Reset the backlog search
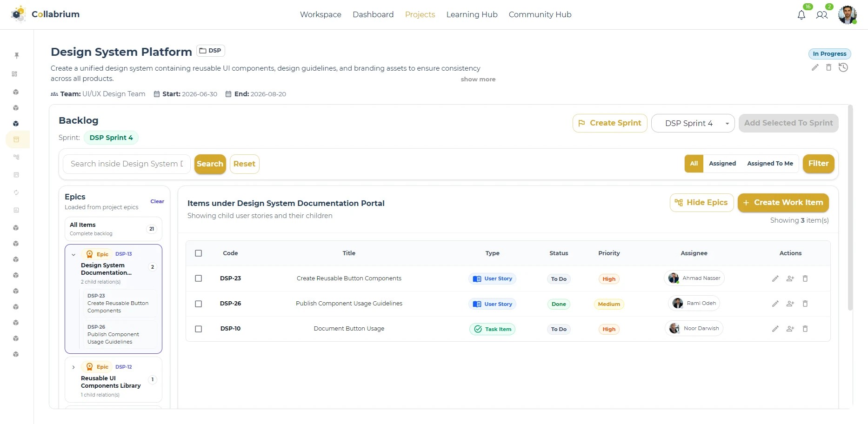This screenshot has width=868, height=424. tap(245, 164)
